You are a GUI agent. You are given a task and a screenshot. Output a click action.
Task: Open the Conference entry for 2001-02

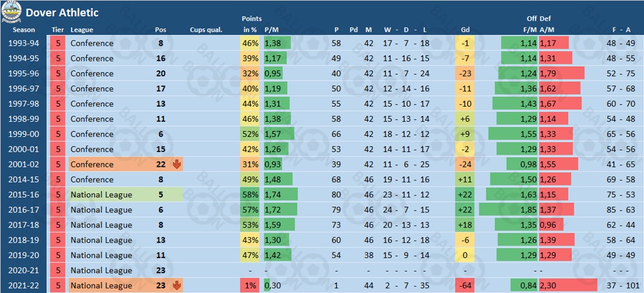tap(92, 165)
